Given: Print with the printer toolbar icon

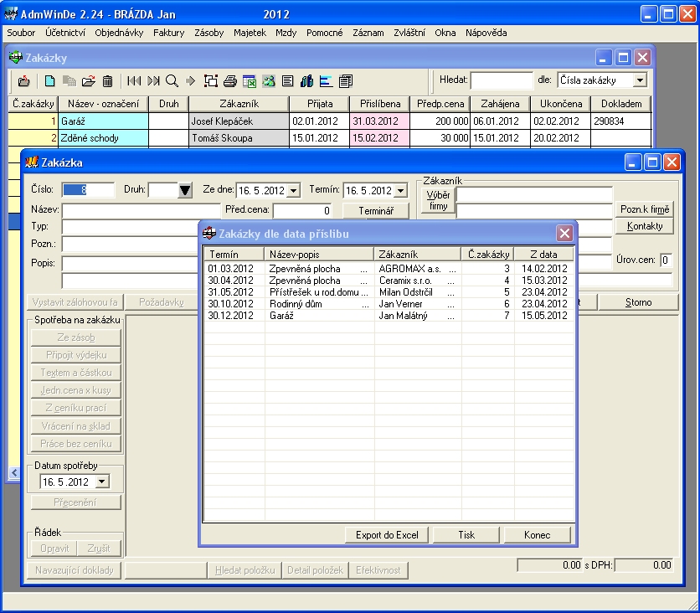Looking at the screenshot, I should click(x=230, y=80).
